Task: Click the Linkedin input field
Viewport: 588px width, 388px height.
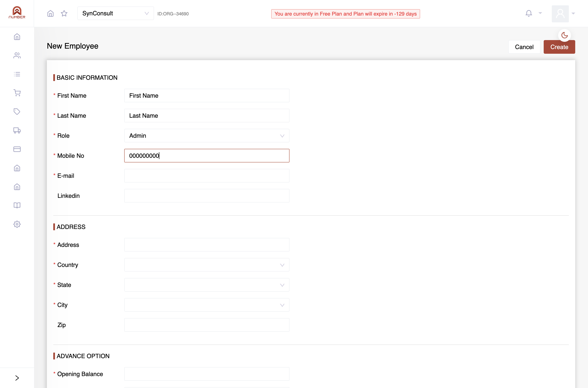Action: coord(207,196)
